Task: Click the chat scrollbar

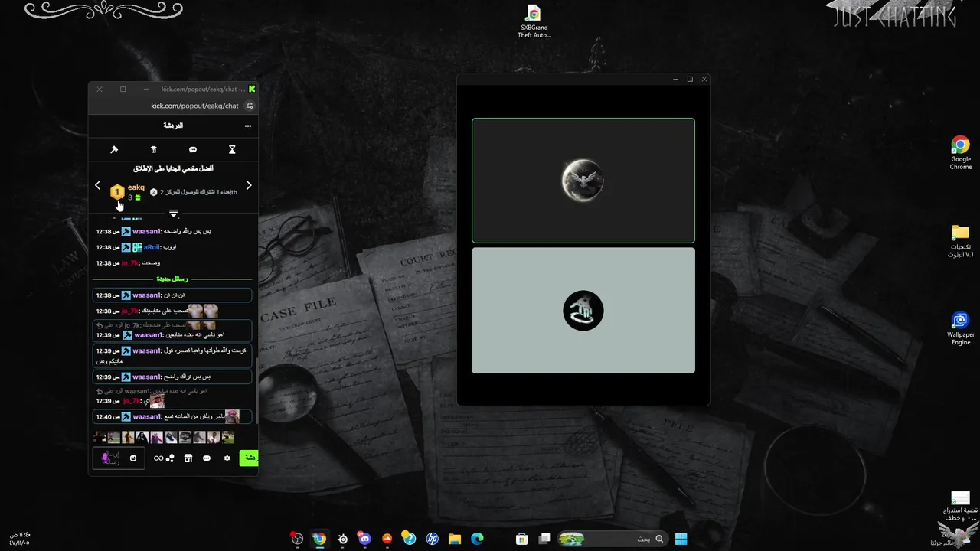Action: [256, 390]
